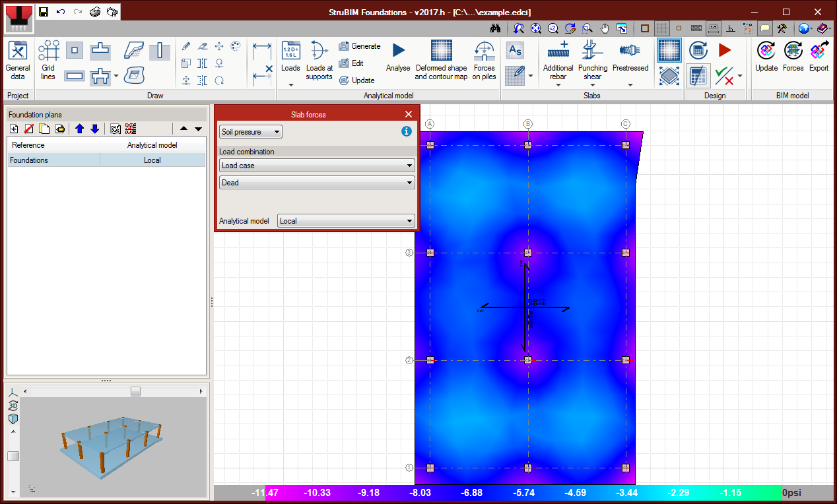Image resolution: width=837 pixels, height=504 pixels.
Task: Click the binoculars search icon
Action: [x=496, y=28]
